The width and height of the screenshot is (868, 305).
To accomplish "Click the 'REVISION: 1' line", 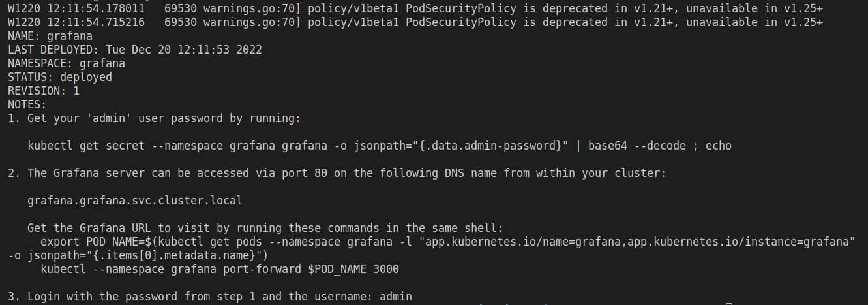I will 43,91.
